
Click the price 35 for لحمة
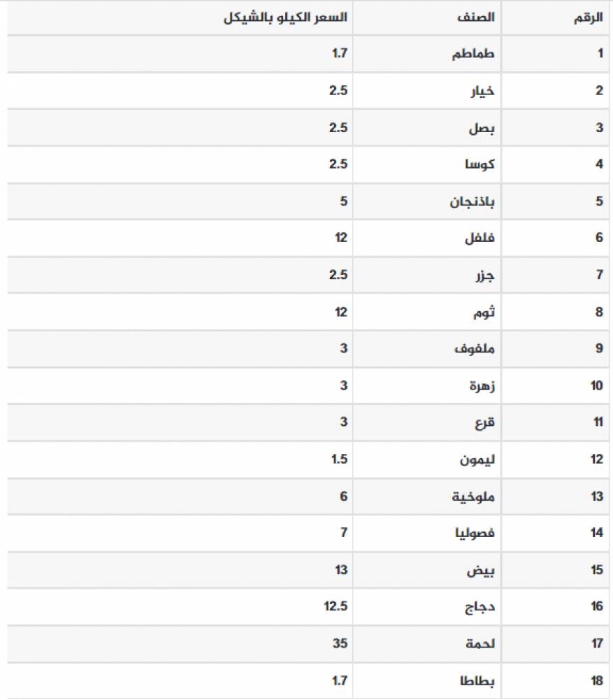pos(340,643)
